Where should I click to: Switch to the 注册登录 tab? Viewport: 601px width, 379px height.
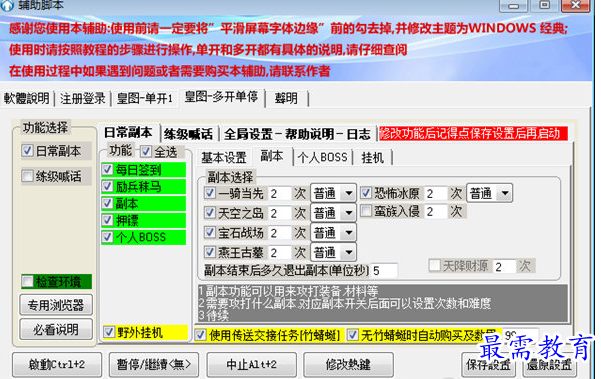[82, 98]
